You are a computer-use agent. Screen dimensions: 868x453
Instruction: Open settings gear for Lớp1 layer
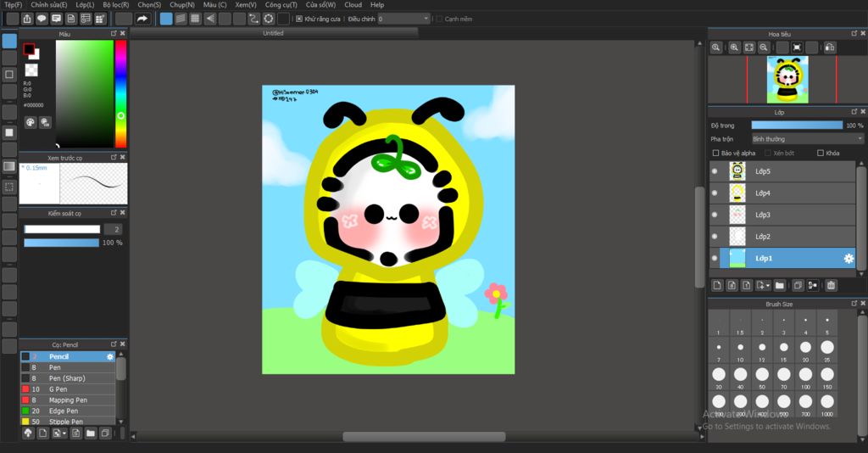coord(849,258)
